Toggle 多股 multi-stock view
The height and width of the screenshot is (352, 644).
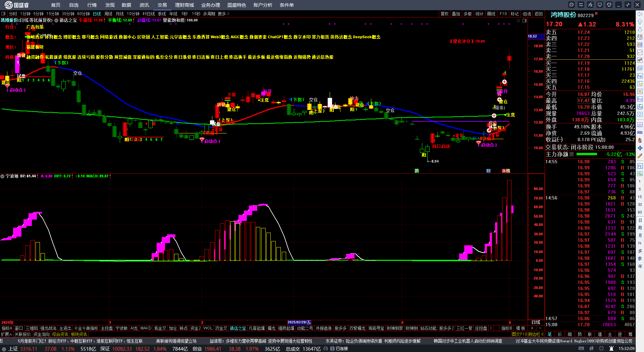(x=468, y=14)
